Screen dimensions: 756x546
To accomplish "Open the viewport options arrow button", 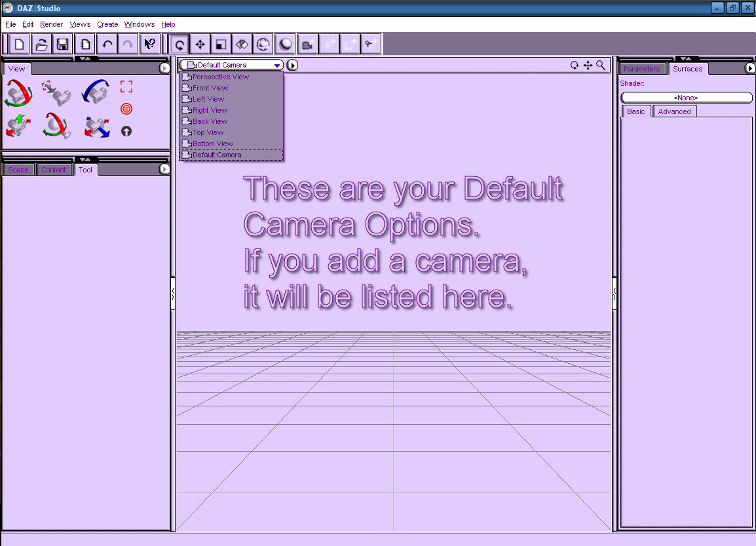I will click(292, 65).
